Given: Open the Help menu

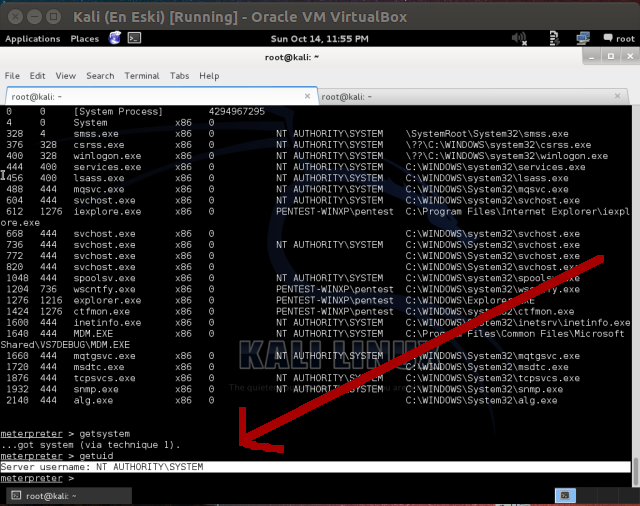Looking at the screenshot, I should click(209, 76).
